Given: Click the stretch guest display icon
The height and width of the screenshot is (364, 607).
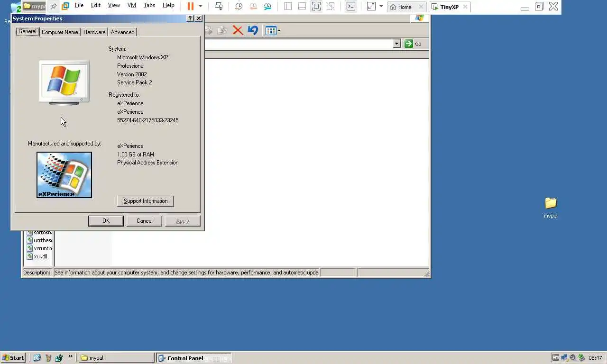Looking at the screenshot, I should click(x=371, y=6).
